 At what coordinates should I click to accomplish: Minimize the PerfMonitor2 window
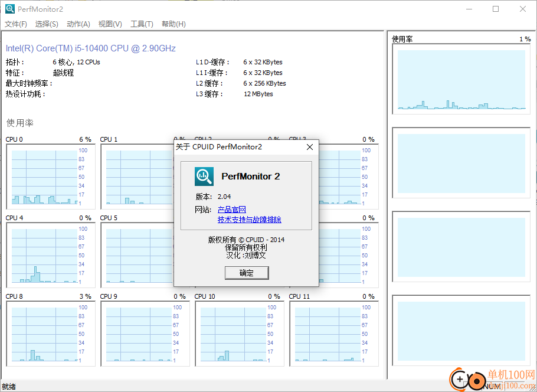[x=469, y=9]
